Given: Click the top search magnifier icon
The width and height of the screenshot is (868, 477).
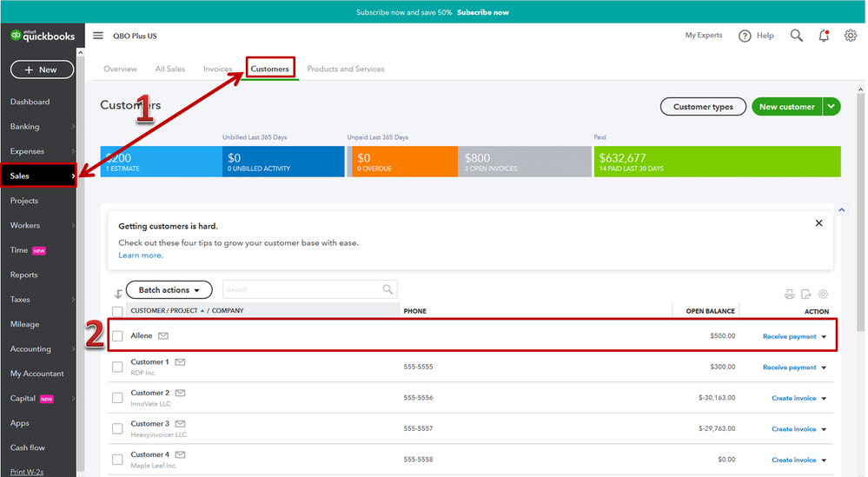Looking at the screenshot, I should 796,36.
